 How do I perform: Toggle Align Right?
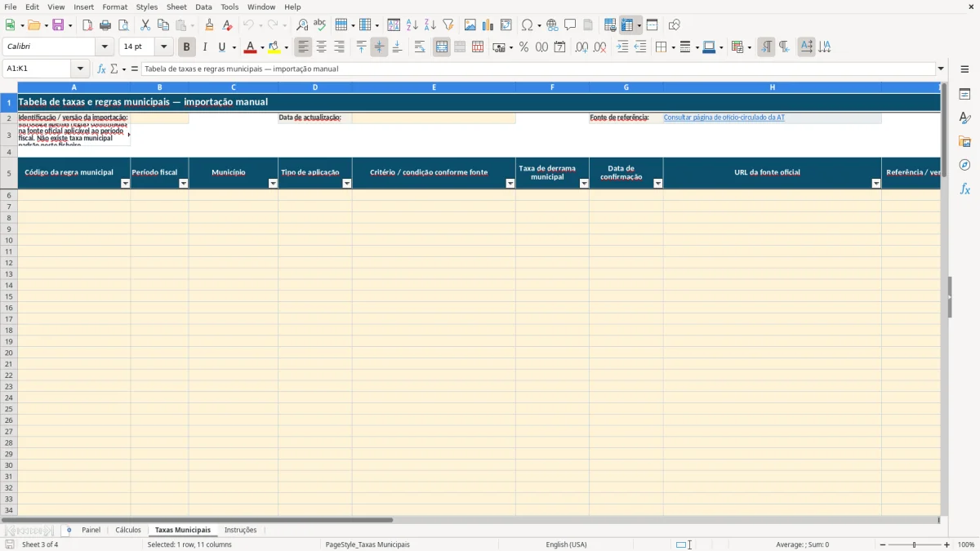(339, 47)
